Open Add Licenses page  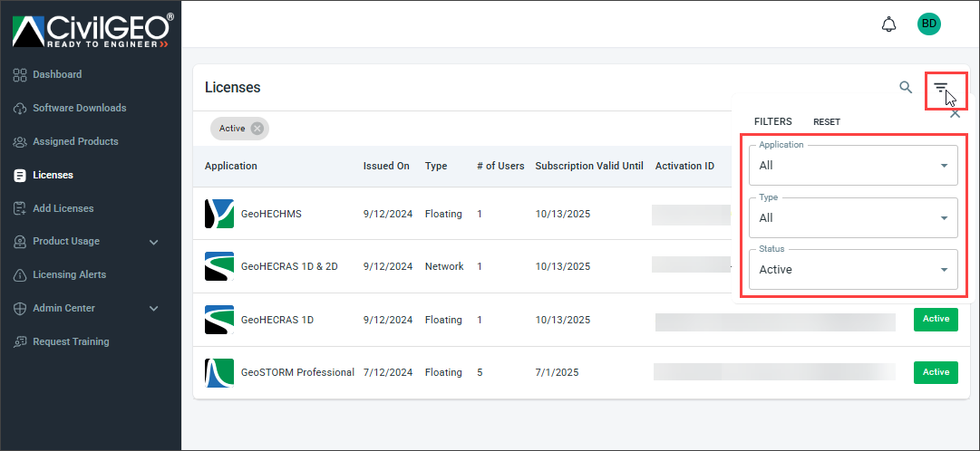pyautogui.click(x=63, y=208)
